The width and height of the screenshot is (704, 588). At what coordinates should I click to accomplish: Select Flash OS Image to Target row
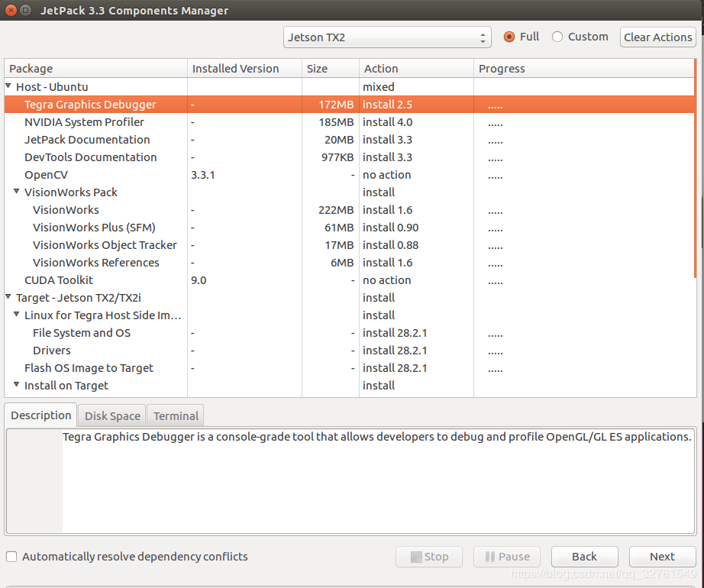pos(349,367)
